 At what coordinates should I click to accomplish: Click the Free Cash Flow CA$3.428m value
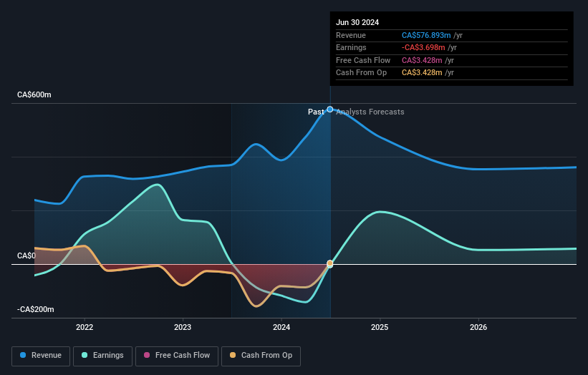[x=422, y=60]
